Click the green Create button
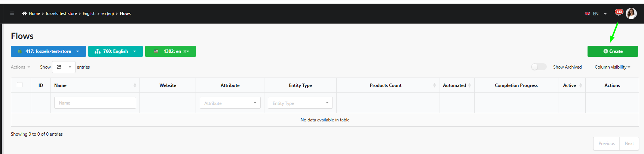The image size is (644, 154). pyautogui.click(x=613, y=51)
